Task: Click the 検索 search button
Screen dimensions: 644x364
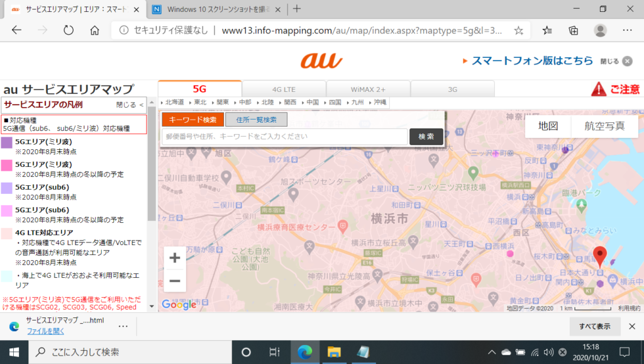Action: coord(426,137)
